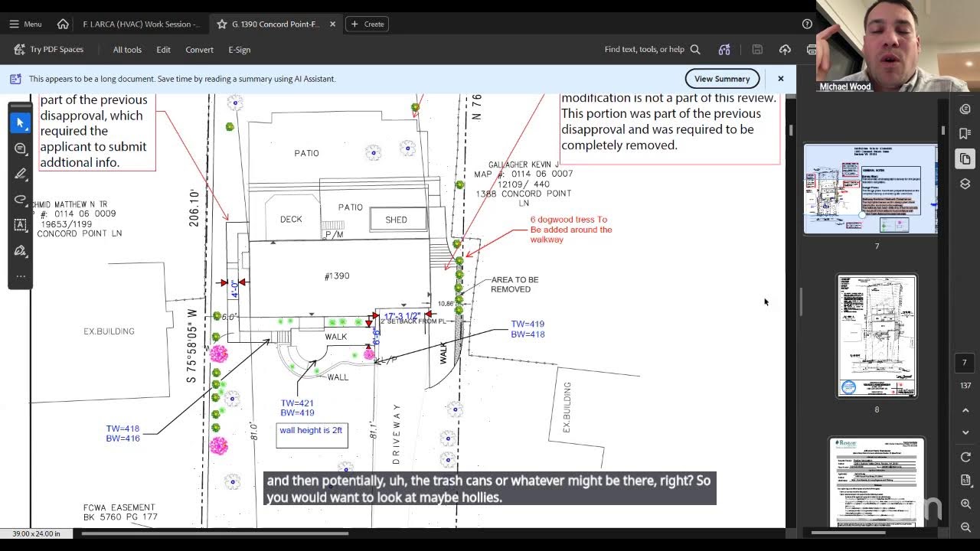Pick the Highlight text tool

(21, 174)
